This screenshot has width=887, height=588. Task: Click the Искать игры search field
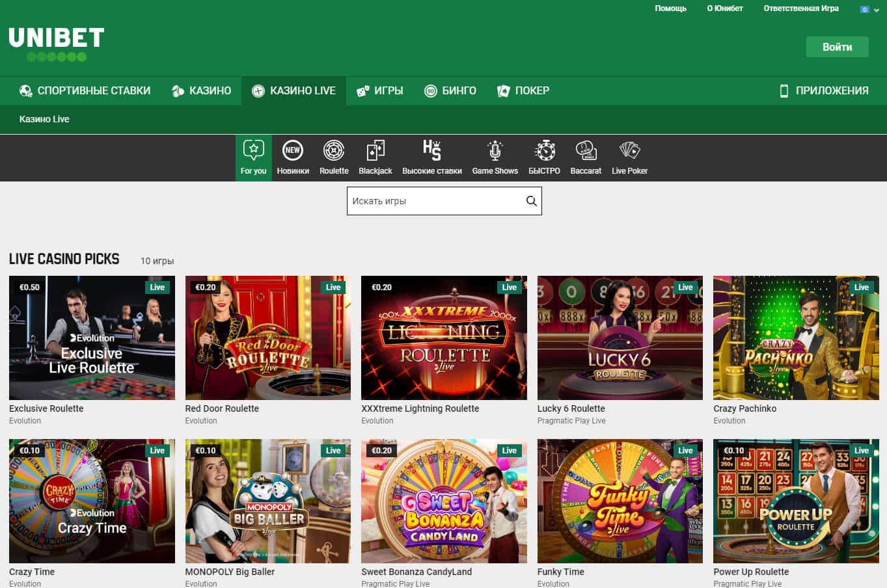[435, 201]
